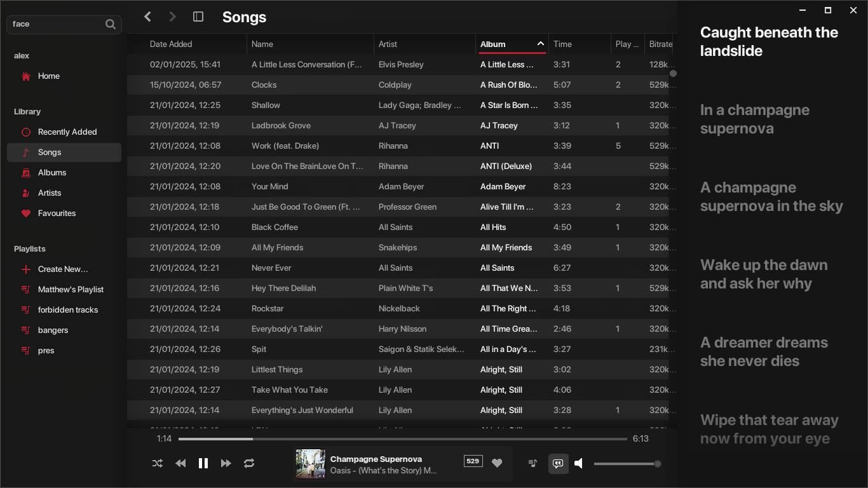Select Everybody's Talkin'
Viewport: 868px width, 488px height.
398,329
